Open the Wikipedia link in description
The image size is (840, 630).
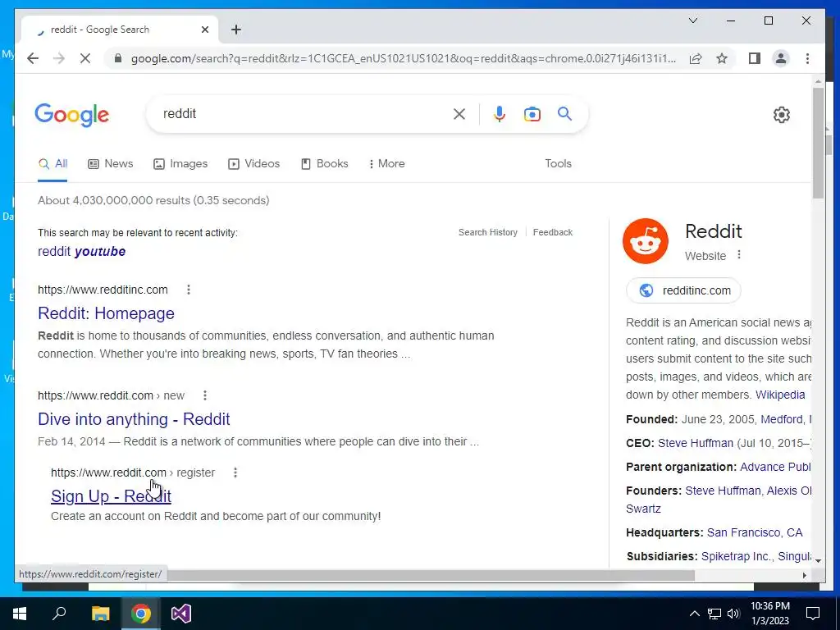[780, 395]
